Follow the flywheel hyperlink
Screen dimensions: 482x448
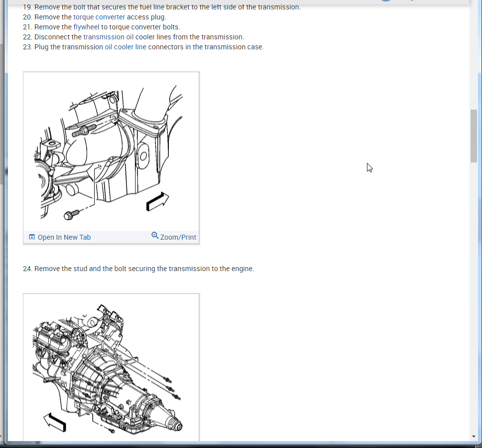click(86, 27)
